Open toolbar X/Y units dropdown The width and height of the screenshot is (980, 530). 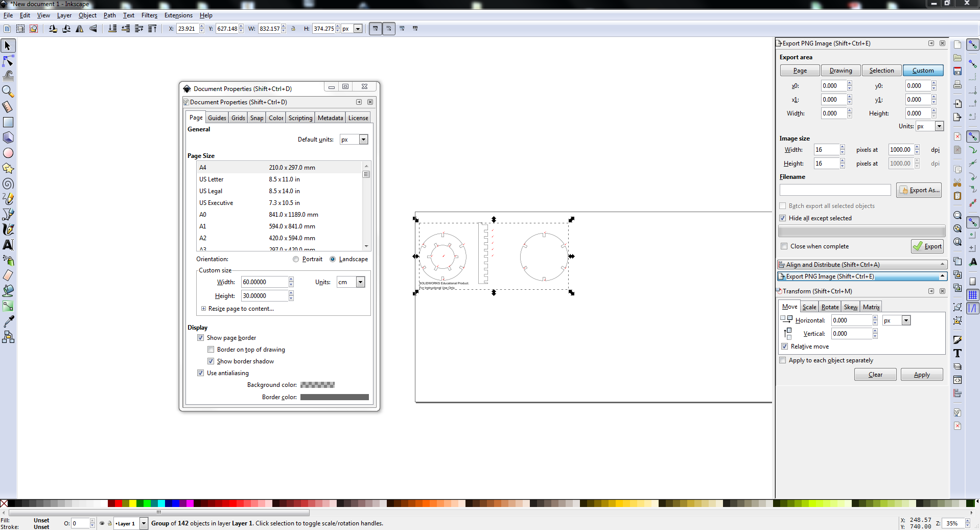pos(358,29)
